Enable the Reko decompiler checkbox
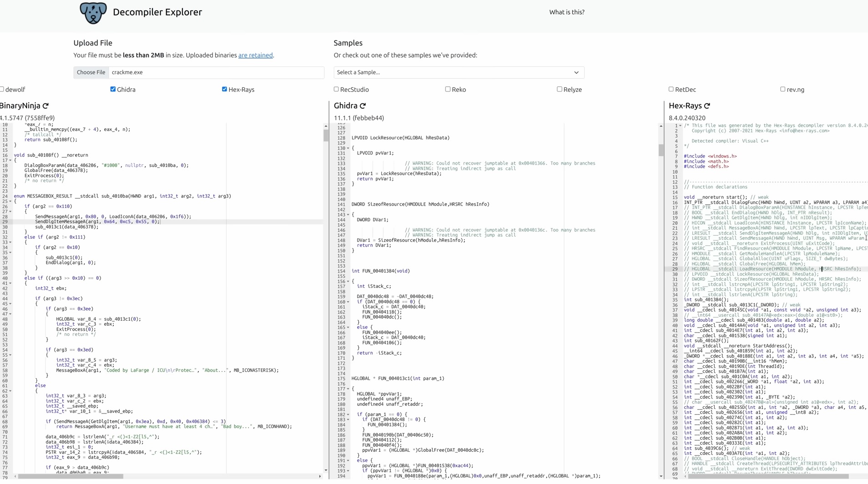Image resolution: width=868 pixels, height=484 pixels. click(448, 89)
